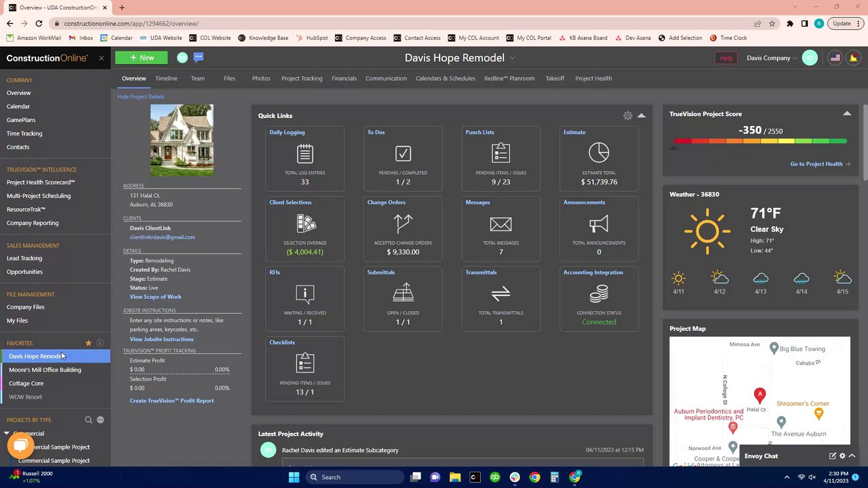Toggle the recent projects clock icon
This screenshot has height=488, width=868.
point(100,343)
